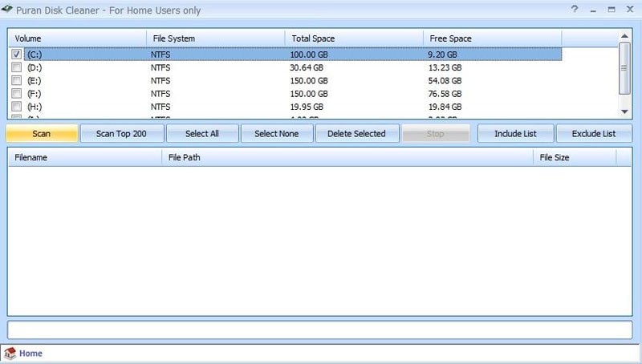Click the Delete Selected button

click(357, 134)
